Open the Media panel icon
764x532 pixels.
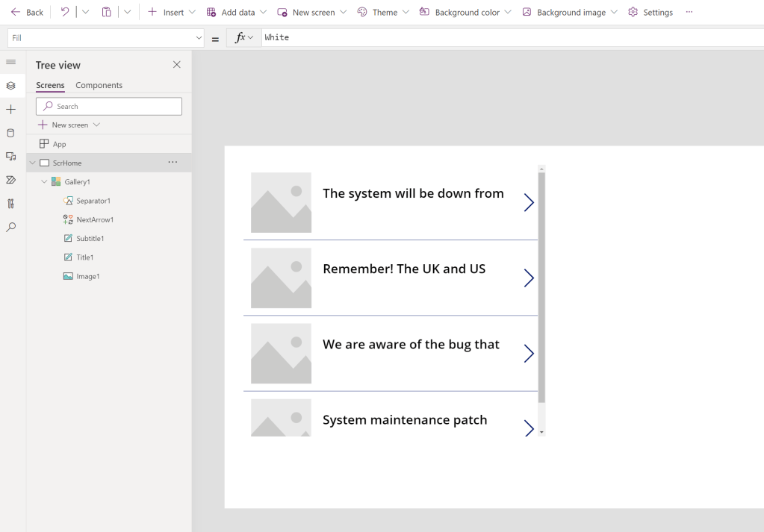click(11, 157)
